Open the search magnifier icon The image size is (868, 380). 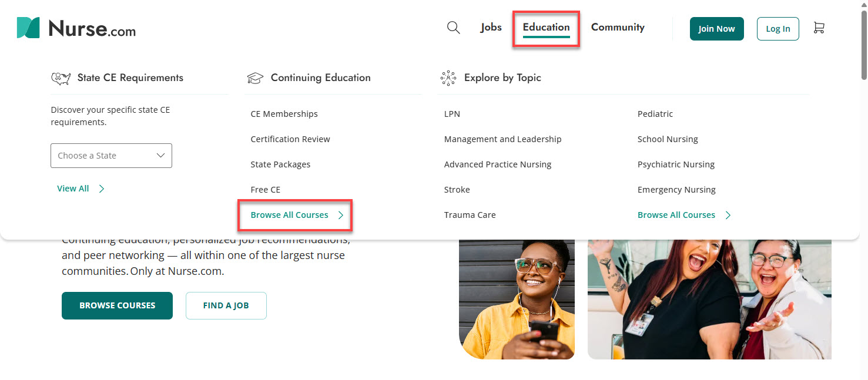point(453,27)
